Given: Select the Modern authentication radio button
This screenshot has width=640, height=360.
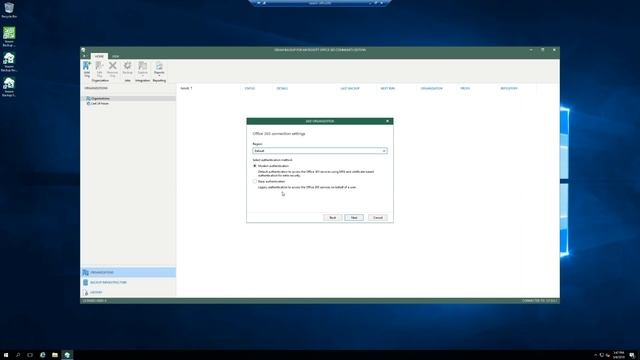Looking at the screenshot, I should coord(255,166).
